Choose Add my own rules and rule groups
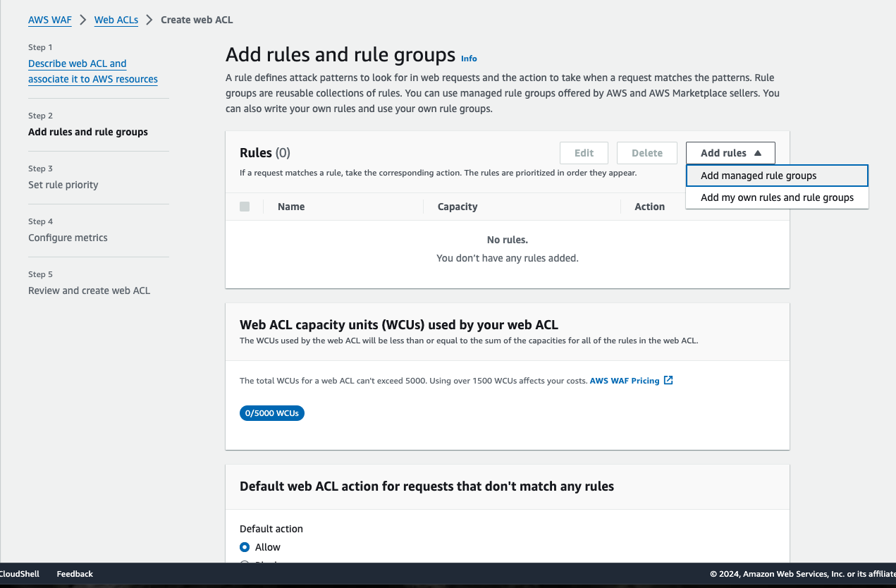 coord(777,197)
